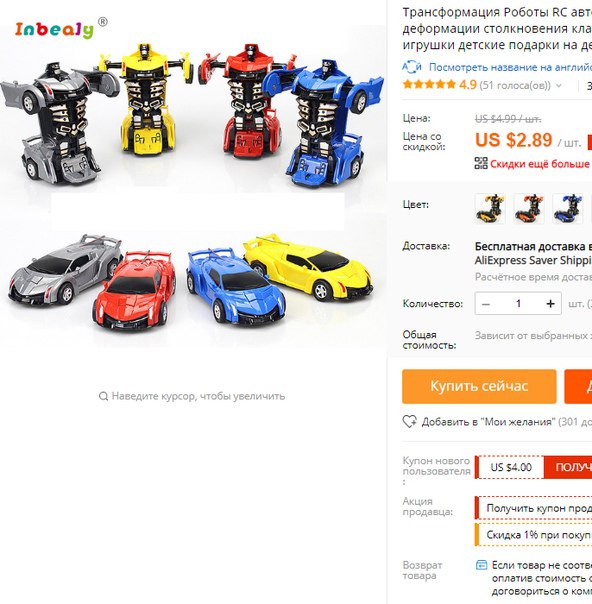Select the orange robot car color option

click(x=529, y=208)
